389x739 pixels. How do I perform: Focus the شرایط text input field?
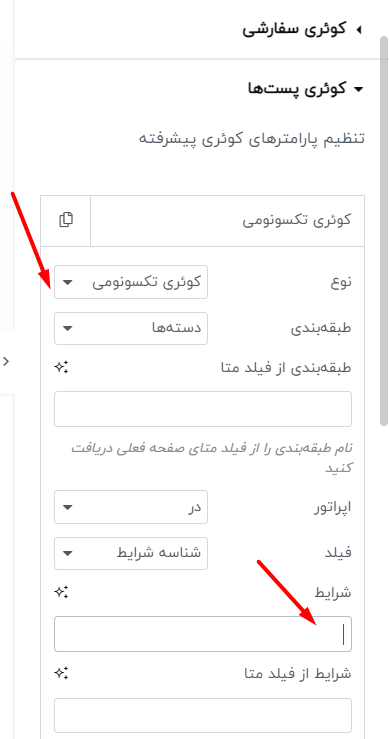[x=203, y=634]
